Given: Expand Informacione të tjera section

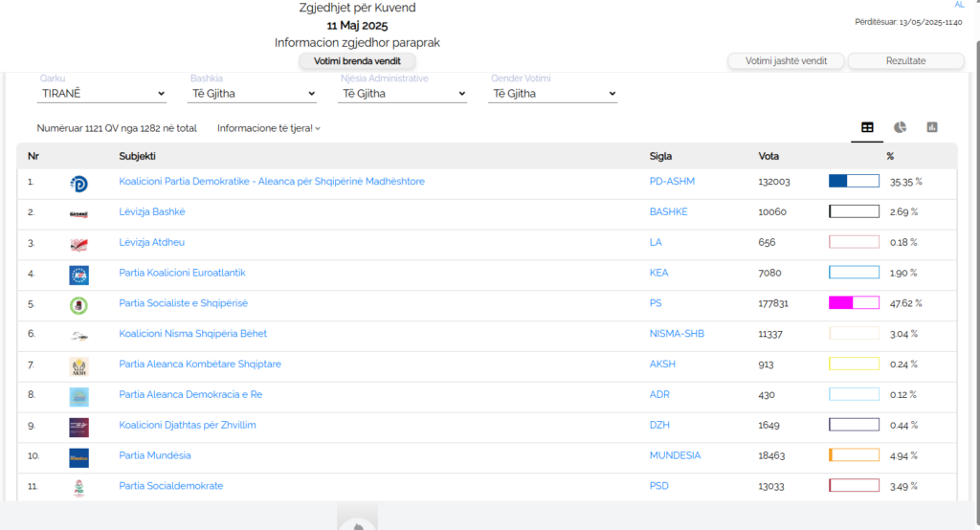Looking at the screenshot, I should (269, 128).
